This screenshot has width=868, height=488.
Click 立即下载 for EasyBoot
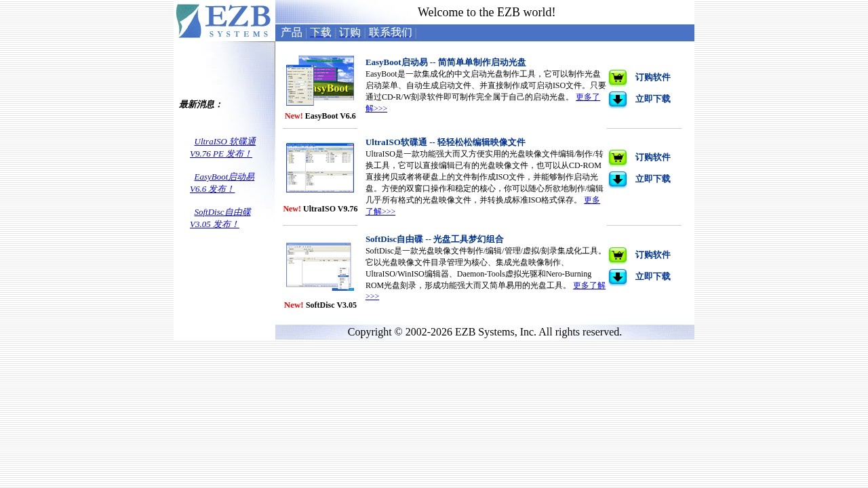pos(653,99)
